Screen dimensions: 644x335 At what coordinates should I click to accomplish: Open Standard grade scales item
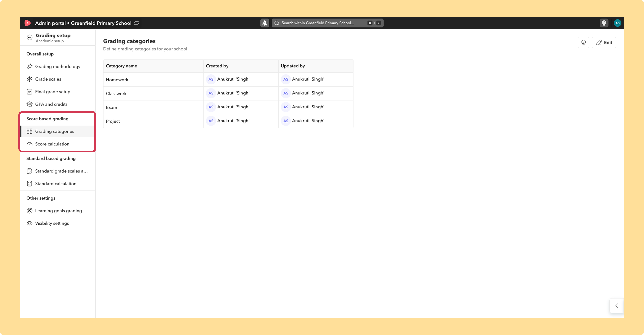(x=58, y=171)
